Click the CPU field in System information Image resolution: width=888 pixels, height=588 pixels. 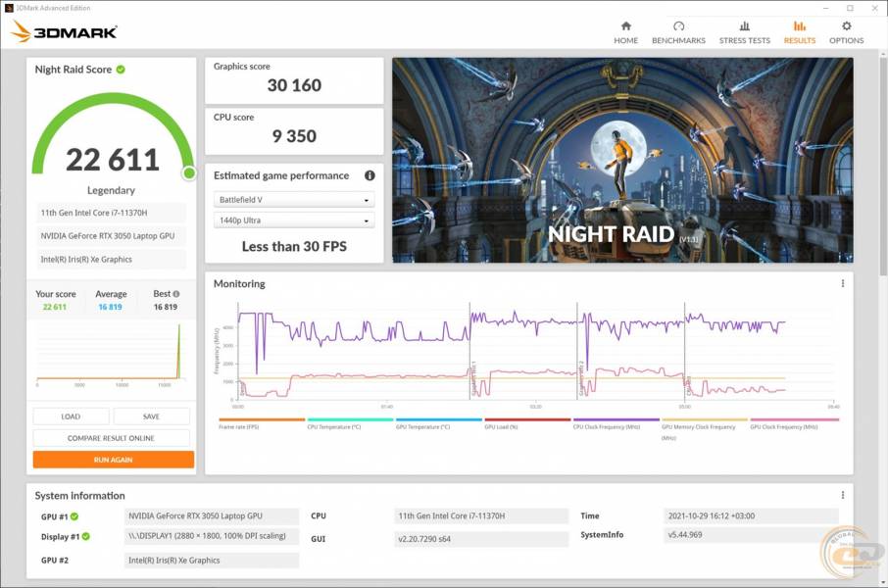pyautogui.click(x=481, y=516)
